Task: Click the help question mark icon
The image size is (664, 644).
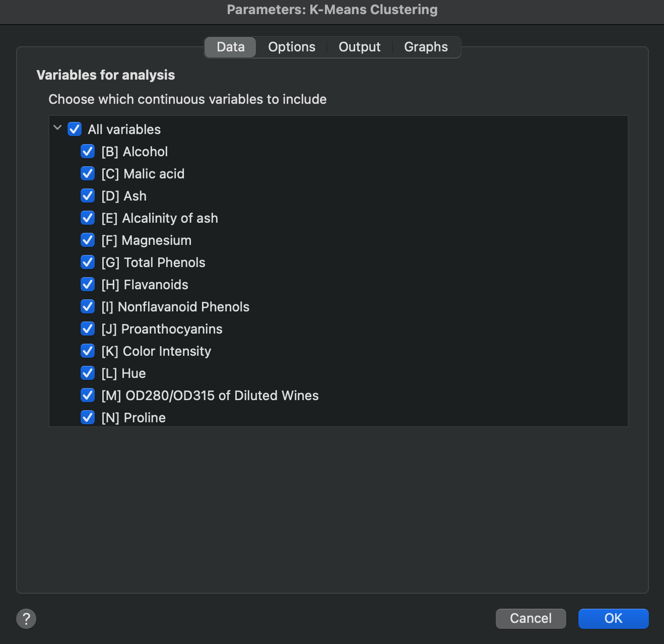Action: [26, 618]
